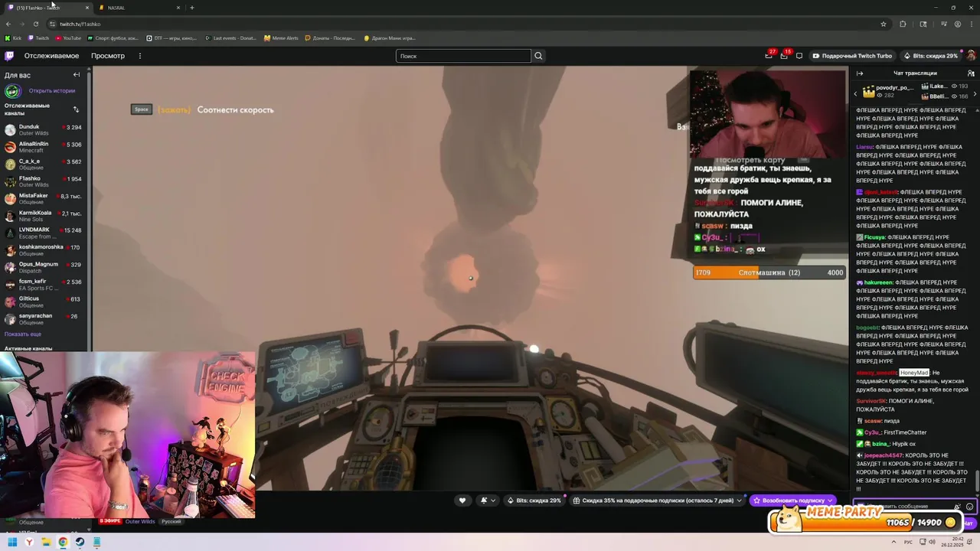Expand the list with Показать еще
Image resolution: width=980 pixels, height=551 pixels.
[23, 334]
